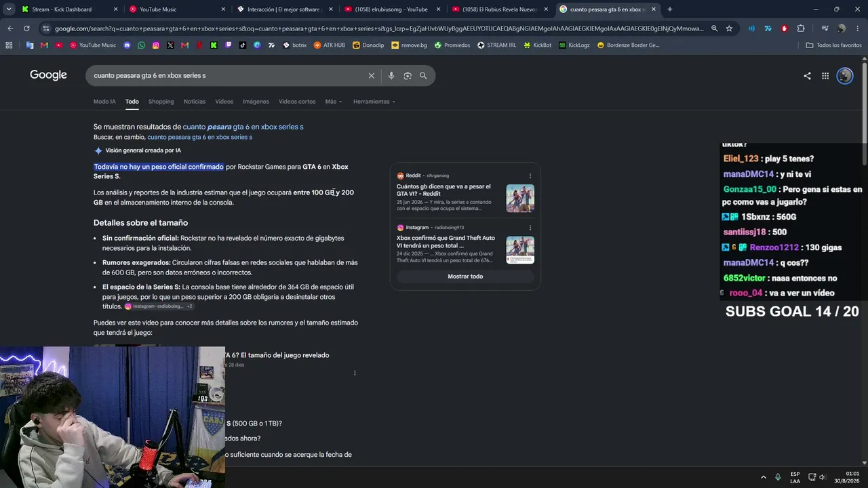Reload the current page
The image size is (868, 488).
point(26,28)
